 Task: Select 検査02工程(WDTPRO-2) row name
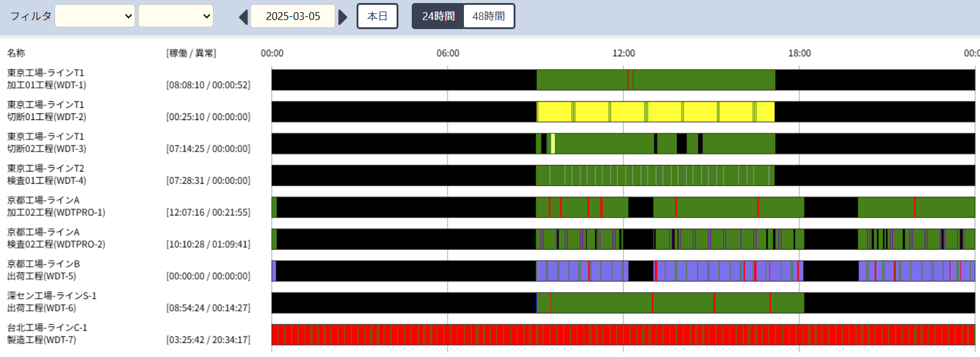point(56,244)
